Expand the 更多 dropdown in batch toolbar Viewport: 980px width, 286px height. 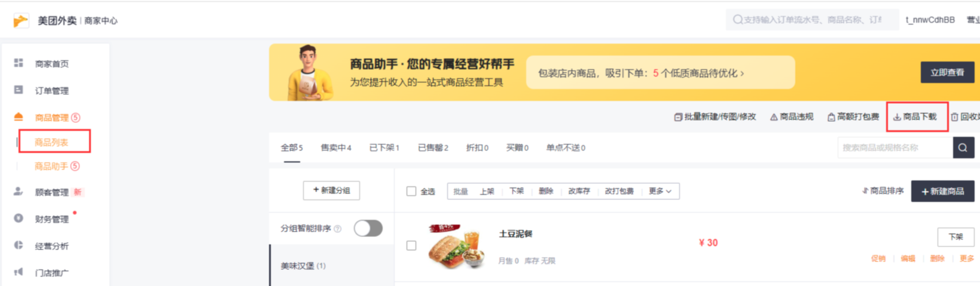click(660, 191)
